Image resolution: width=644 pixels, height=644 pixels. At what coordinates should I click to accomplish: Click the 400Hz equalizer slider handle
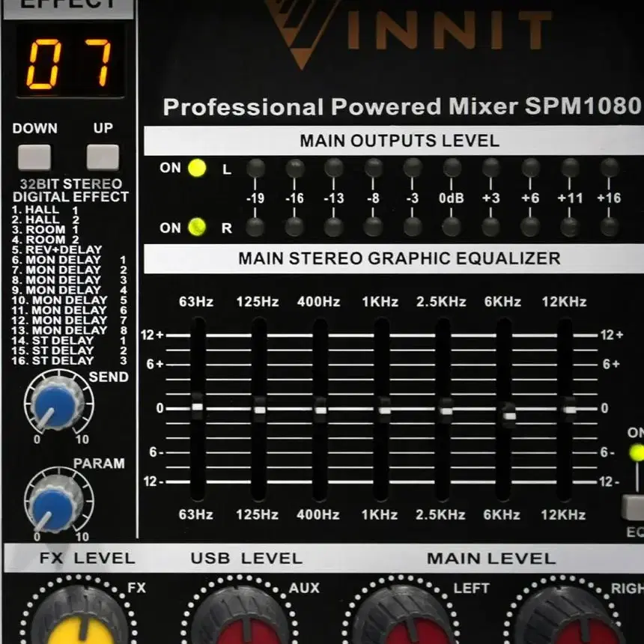pos(321,410)
